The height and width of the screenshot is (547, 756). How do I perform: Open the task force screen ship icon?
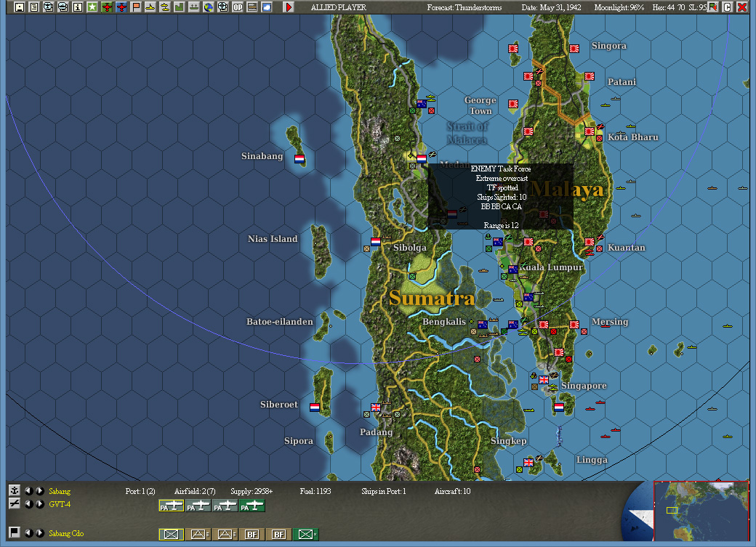[x=47, y=7]
